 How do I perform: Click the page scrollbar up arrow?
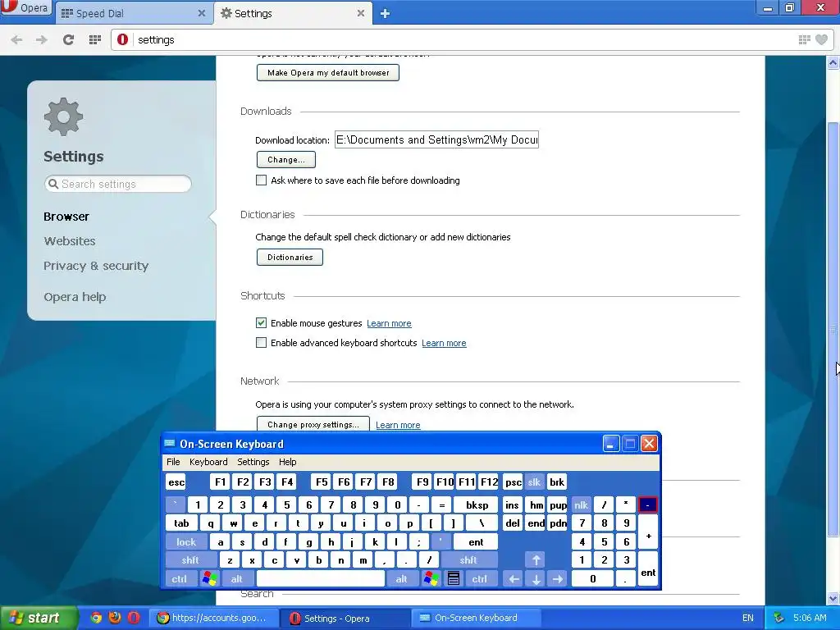(833, 63)
